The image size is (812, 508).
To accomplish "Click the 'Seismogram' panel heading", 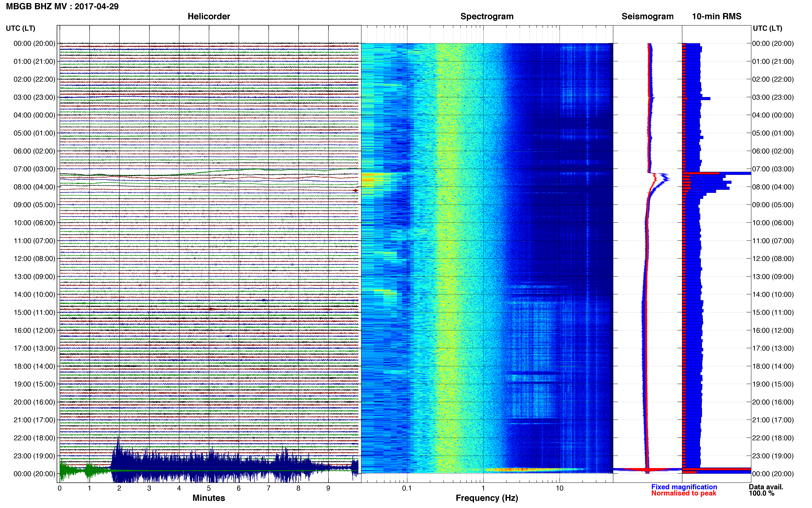I will pyautogui.click(x=648, y=16).
